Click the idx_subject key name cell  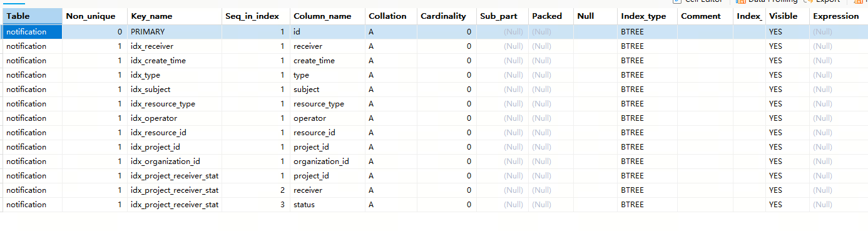pos(175,89)
